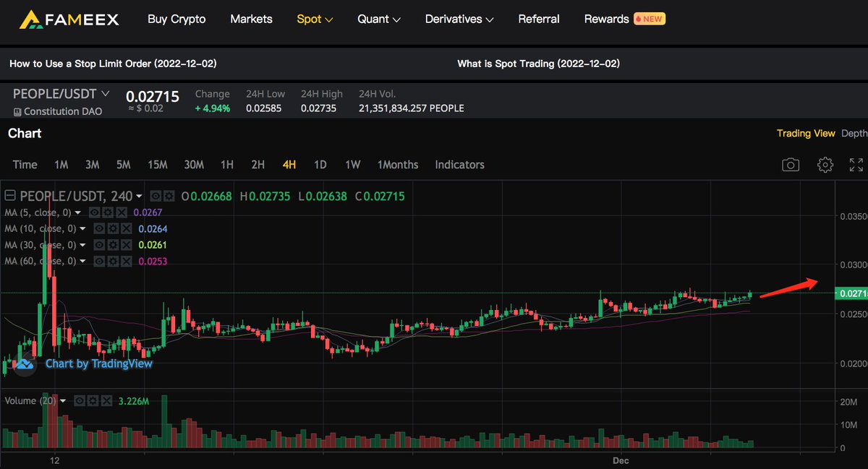The width and height of the screenshot is (868, 469).
Task: Open the PEOPLE/USDT, 240 legend dropdown
Action: (x=139, y=196)
